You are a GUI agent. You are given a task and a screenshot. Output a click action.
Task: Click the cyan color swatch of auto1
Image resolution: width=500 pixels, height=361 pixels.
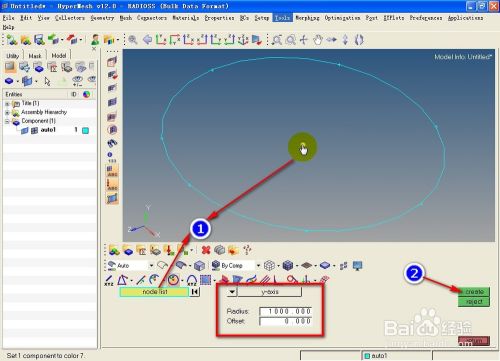point(85,131)
